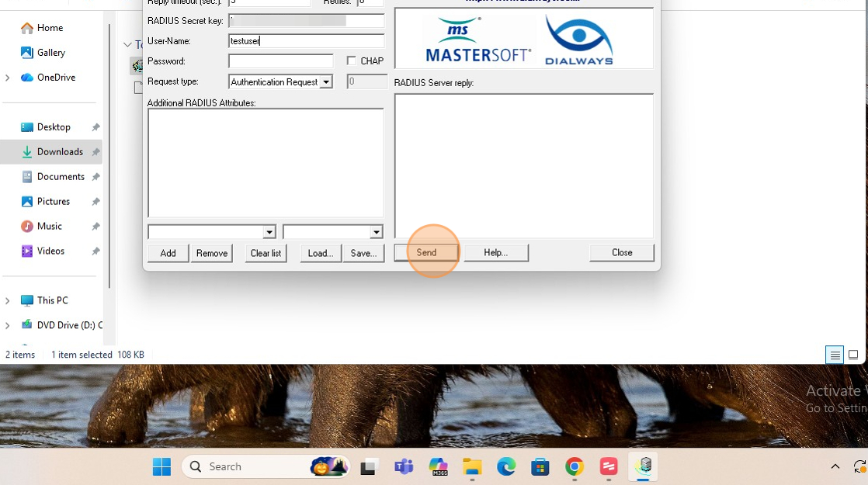This screenshot has width=868, height=485.
Task: Click the pin icon beside Videos
Action: [x=95, y=251]
